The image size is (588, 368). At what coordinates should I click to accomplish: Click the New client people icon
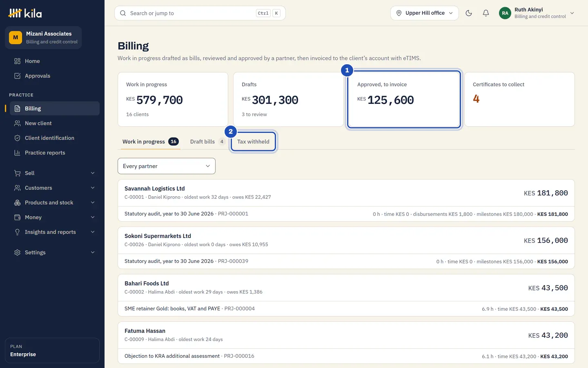point(17,123)
